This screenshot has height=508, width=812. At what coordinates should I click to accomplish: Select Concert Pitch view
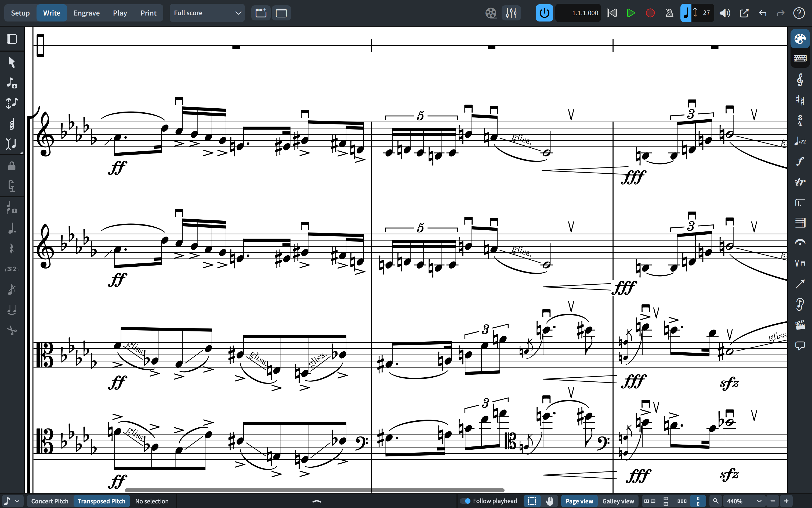pos(50,501)
